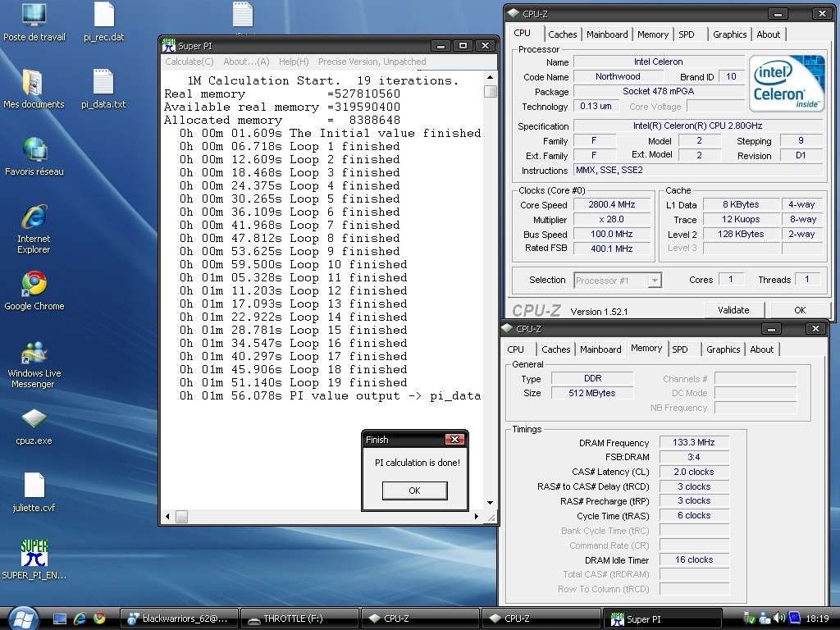Open Help(H) menu in Super PI
Screen dimensions: 840x630
tap(294, 62)
